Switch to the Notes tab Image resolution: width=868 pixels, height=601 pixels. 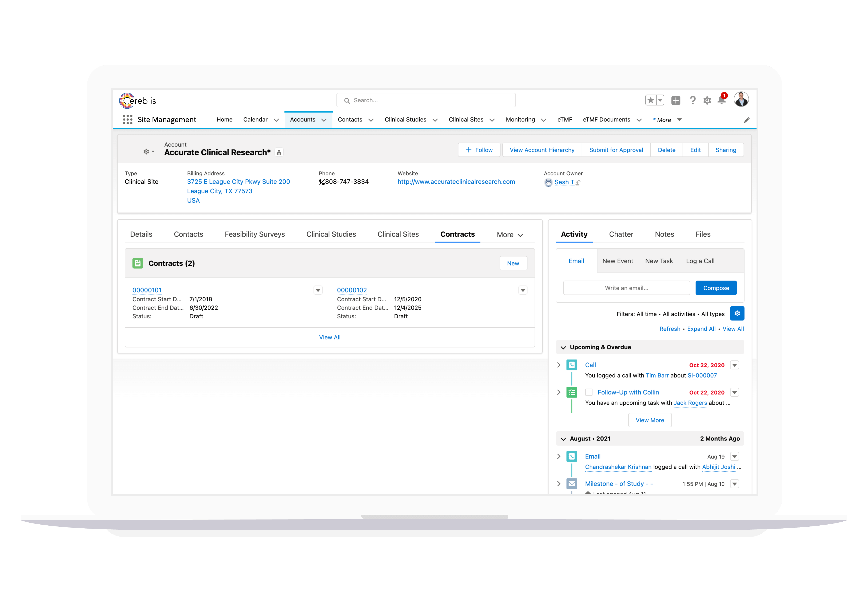(x=664, y=234)
